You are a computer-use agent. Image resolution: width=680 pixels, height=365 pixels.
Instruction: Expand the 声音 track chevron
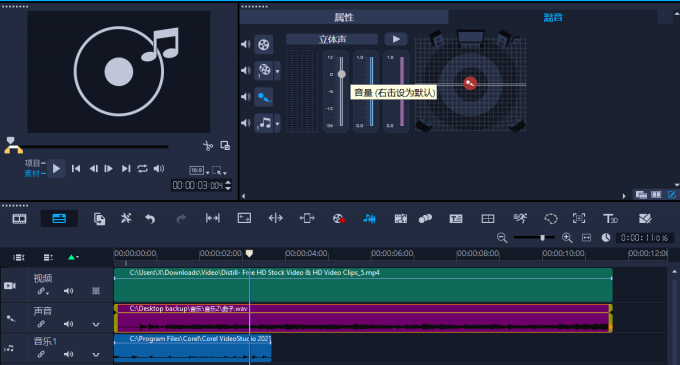tap(96, 324)
